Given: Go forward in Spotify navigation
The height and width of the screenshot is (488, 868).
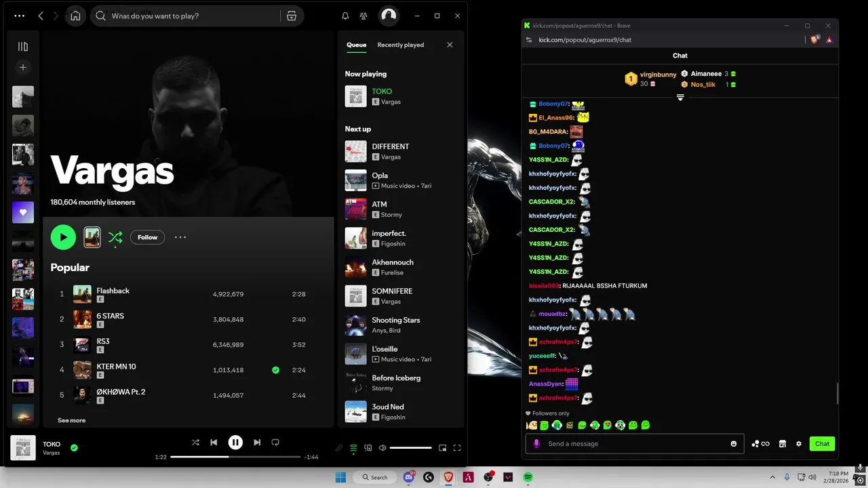Looking at the screenshot, I should tap(56, 16).
